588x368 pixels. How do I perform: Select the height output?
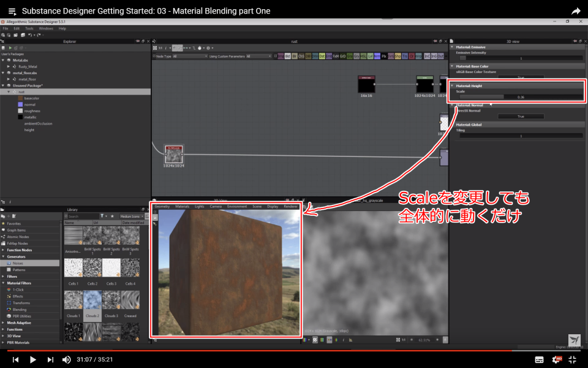click(x=29, y=130)
